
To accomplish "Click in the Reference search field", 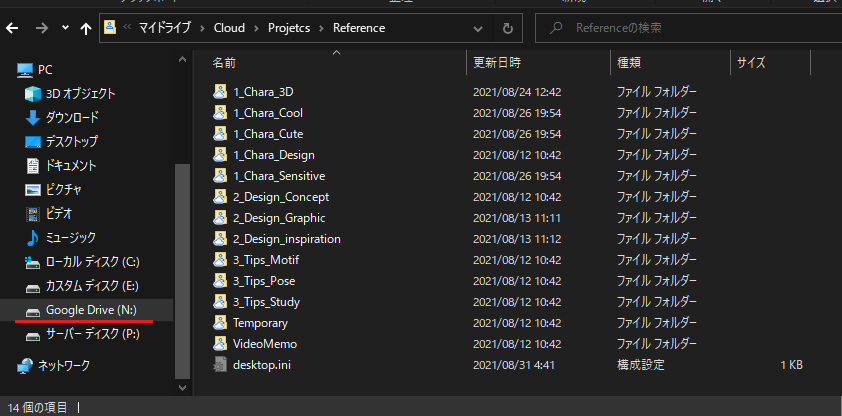I will (x=688, y=27).
